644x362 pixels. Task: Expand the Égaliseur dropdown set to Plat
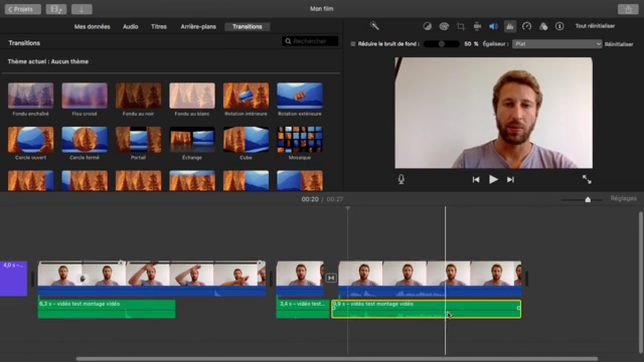(557, 44)
